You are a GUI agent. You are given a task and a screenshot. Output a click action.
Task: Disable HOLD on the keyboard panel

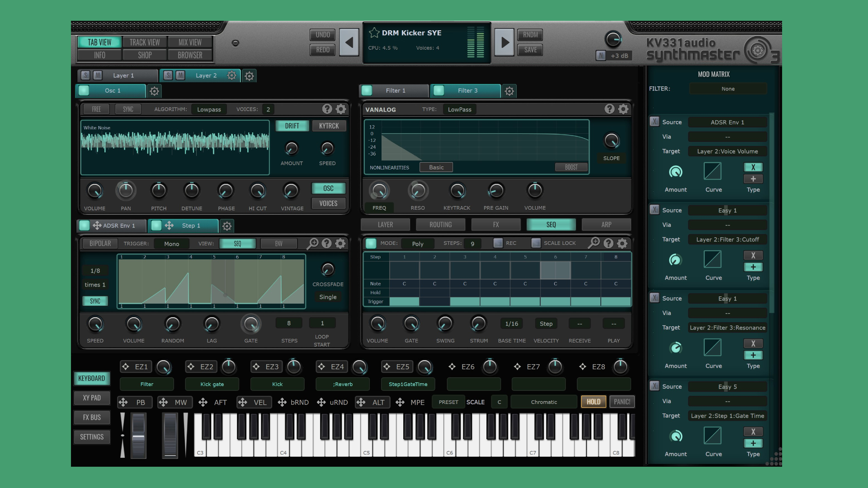(x=593, y=401)
